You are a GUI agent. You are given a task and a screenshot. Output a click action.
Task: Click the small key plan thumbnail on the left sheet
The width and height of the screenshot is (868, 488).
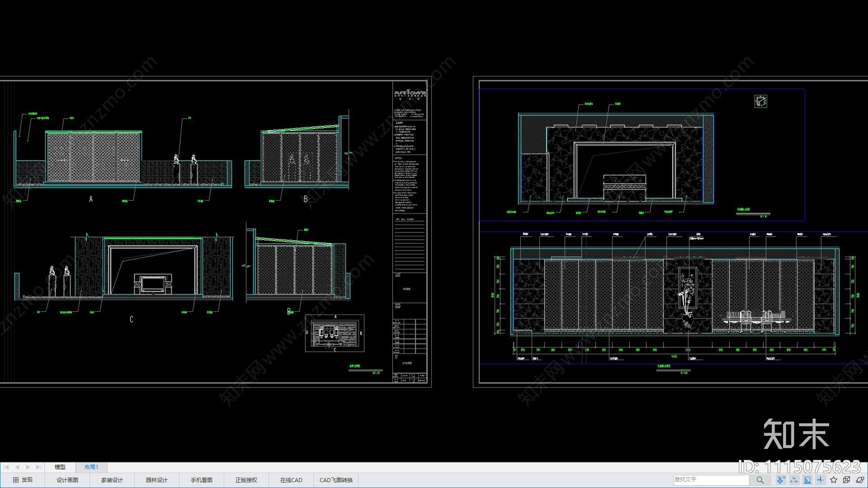(x=335, y=333)
